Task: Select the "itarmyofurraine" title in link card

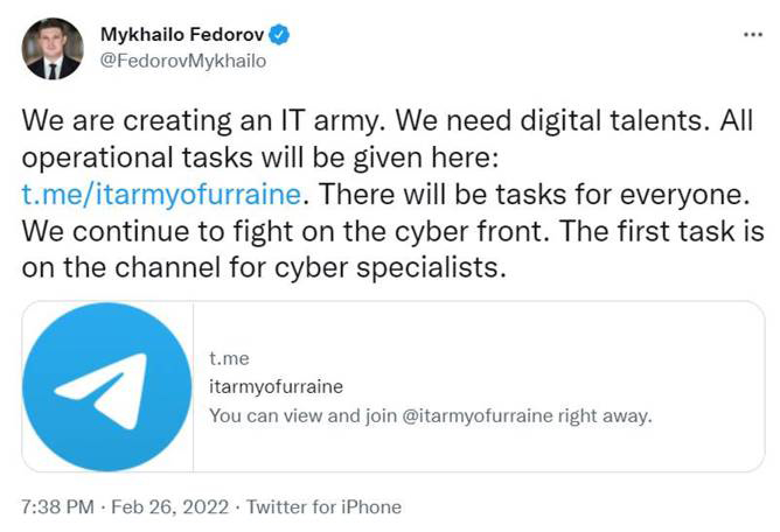Action: [x=276, y=387]
